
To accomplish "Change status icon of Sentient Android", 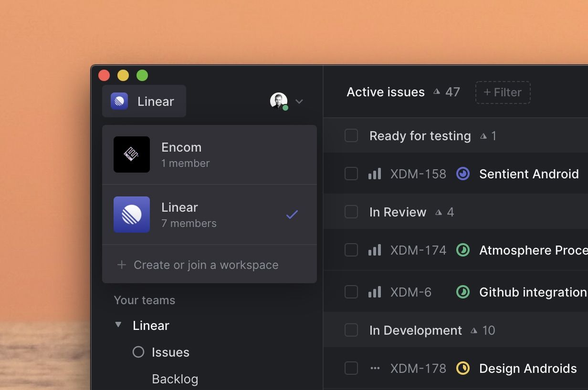I will tap(463, 174).
